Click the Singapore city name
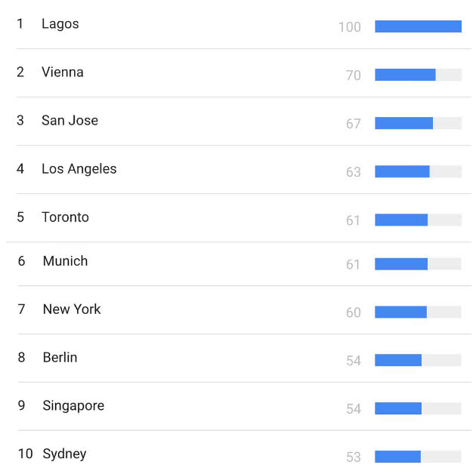This screenshot has width=476, height=474. [73, 406]
